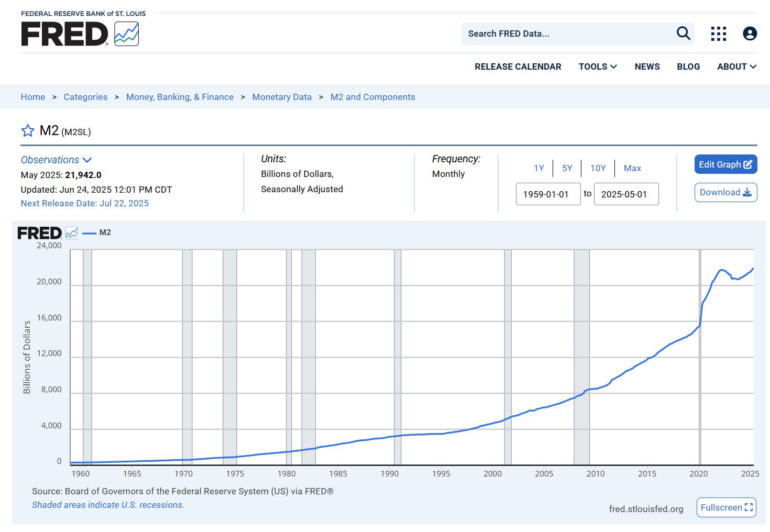Go to the Home breadcrumb link
This screenshot has height=532, width=770.
(x=33, y=97)
